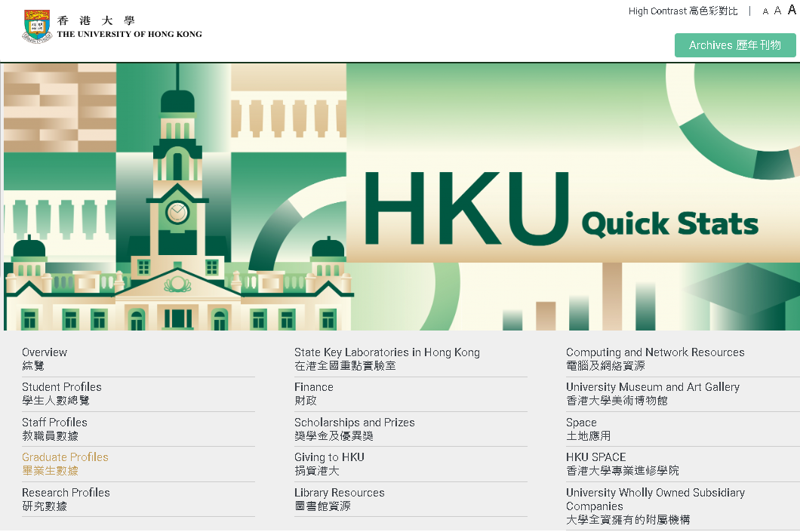Open the Archives 歷年刊物 button

click(x=734, y=45)
